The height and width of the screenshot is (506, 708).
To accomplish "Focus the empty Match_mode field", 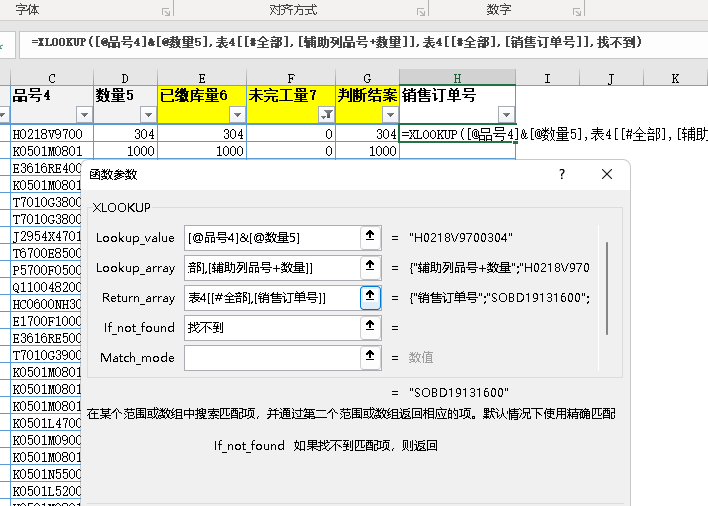I will point(272,357).
